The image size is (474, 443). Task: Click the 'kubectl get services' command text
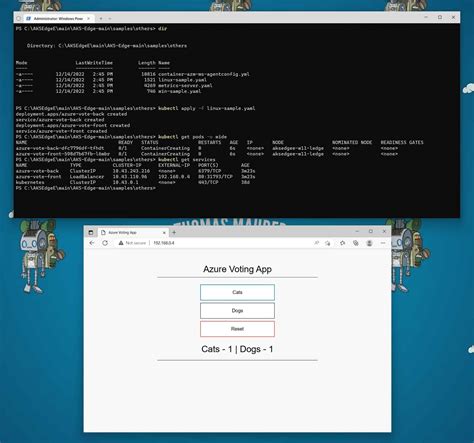[x=187, y=160]
